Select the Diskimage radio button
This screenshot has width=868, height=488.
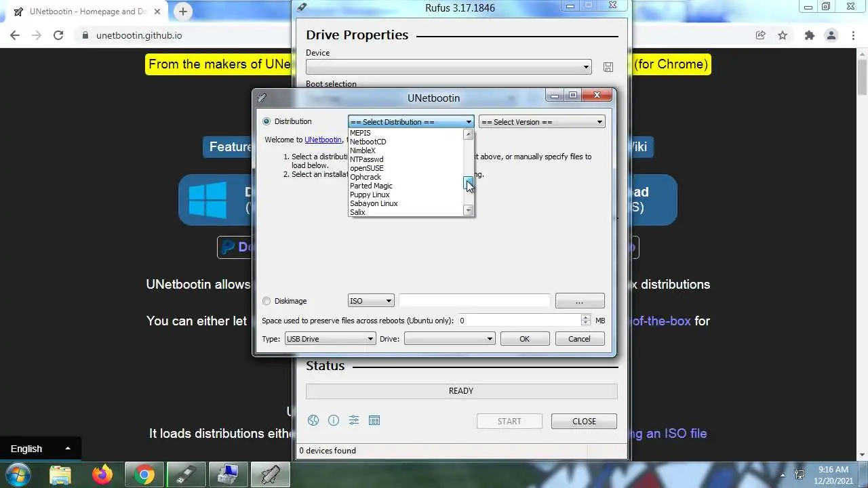click(267, 301)
